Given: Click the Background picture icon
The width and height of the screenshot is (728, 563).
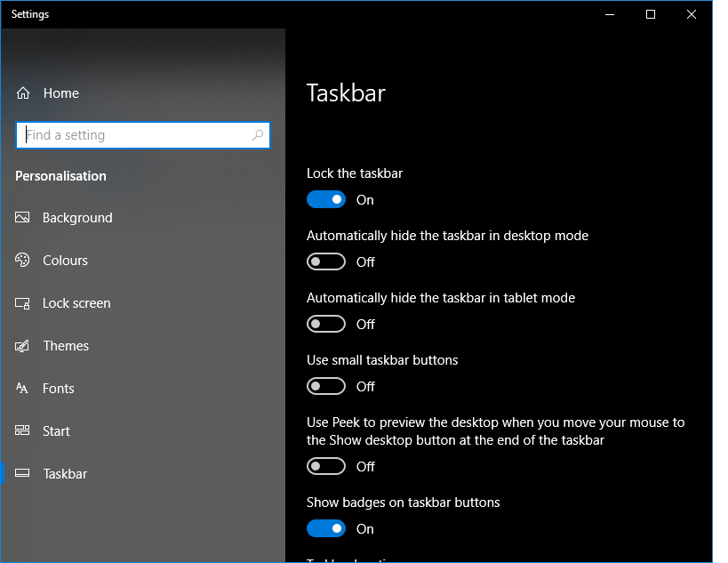Looking at the screenshot, I should [x=23, y=218].
